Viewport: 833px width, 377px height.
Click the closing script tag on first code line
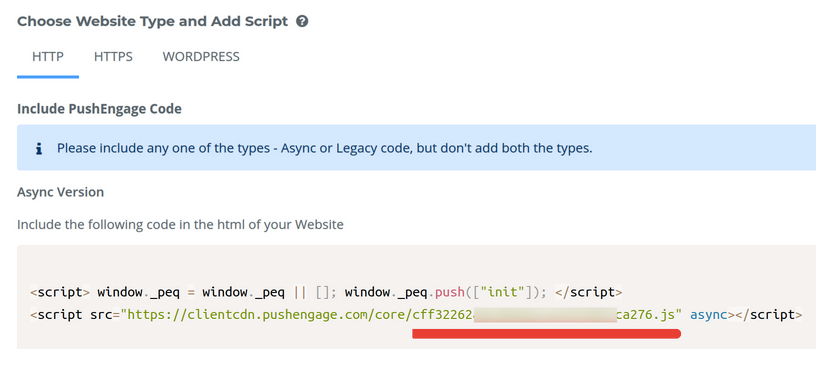(589, 293)
